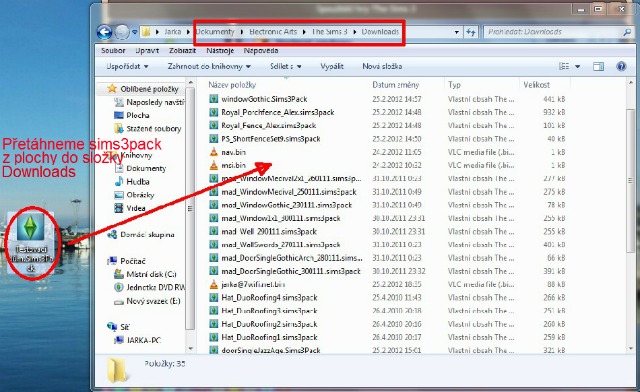Go back using the Explorer back arrow
The width and height of the screenshot is (640, 392).
click(104, 32)
